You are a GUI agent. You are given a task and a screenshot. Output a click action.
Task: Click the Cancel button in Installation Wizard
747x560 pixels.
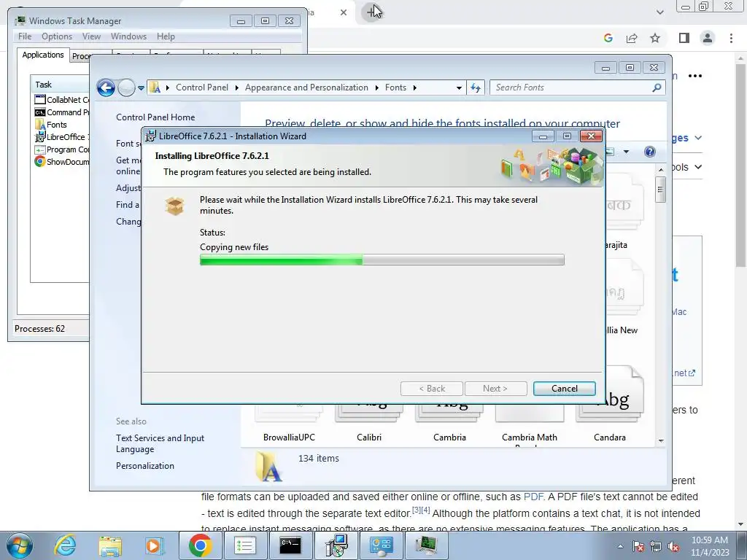tap(564, 389)
